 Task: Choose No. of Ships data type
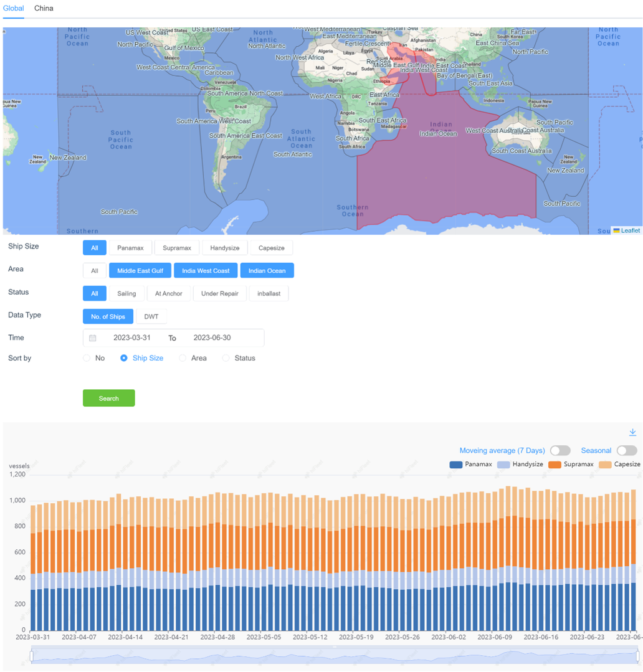pyautogui.click(x=108, y=316)
